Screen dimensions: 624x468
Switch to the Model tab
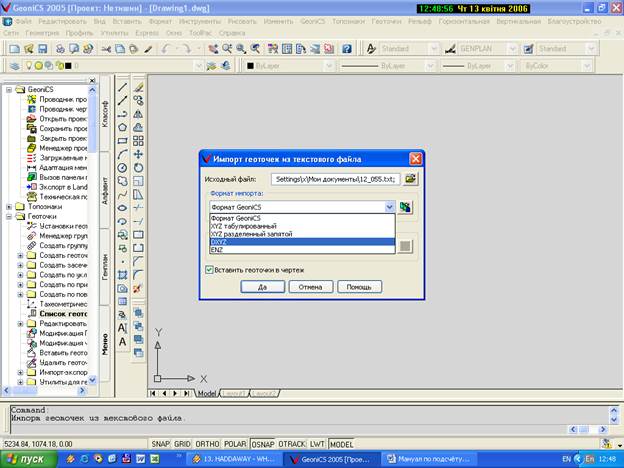(207, 393)
